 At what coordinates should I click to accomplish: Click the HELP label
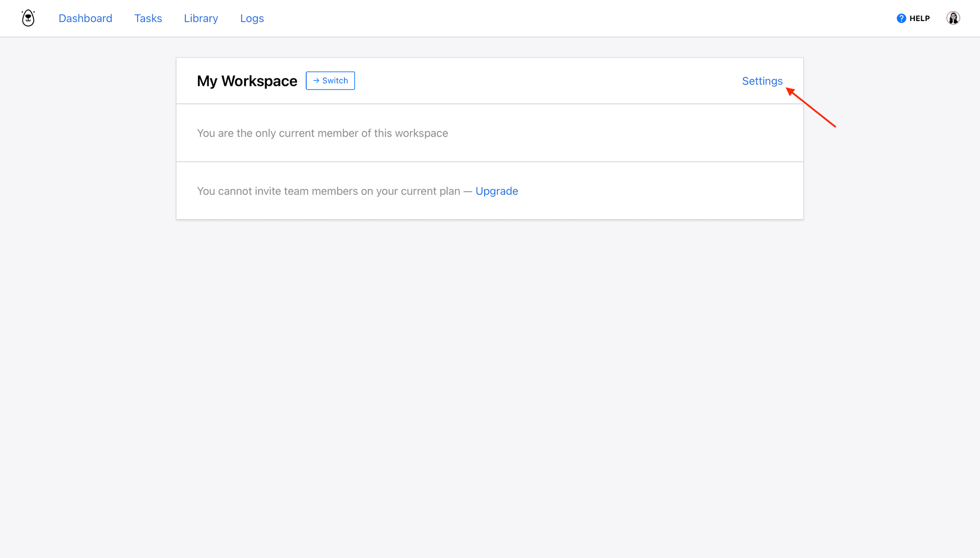920,18
